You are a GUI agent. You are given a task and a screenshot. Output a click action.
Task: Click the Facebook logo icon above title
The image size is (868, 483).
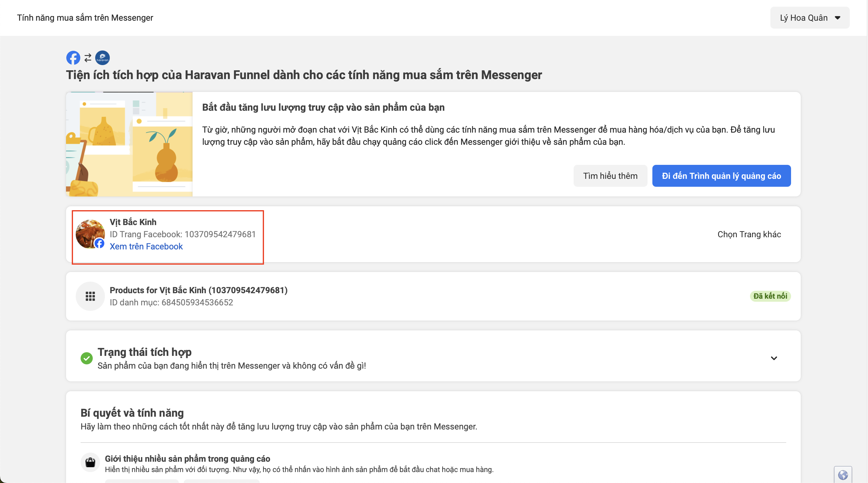73,57
